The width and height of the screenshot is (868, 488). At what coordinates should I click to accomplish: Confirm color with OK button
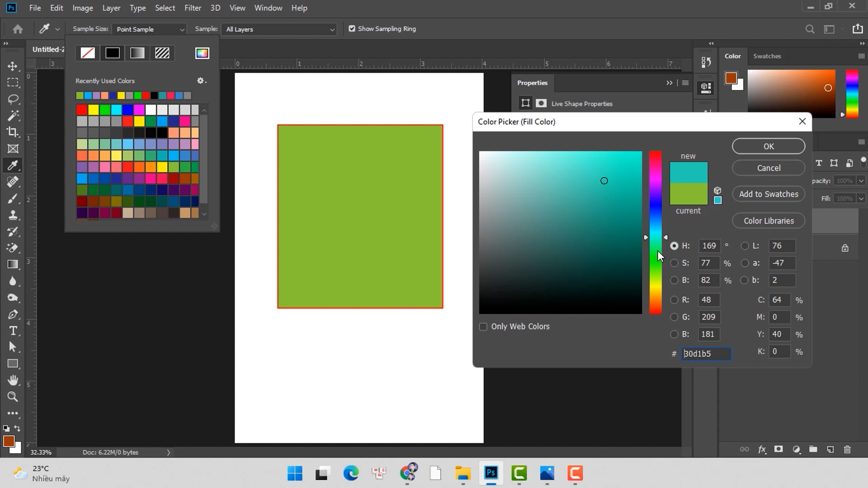pyautogui.click(x=769, y=146)
